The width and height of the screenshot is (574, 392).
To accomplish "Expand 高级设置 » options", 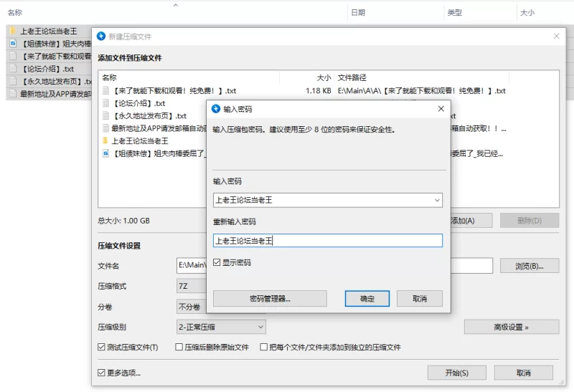I will point(512,327).
